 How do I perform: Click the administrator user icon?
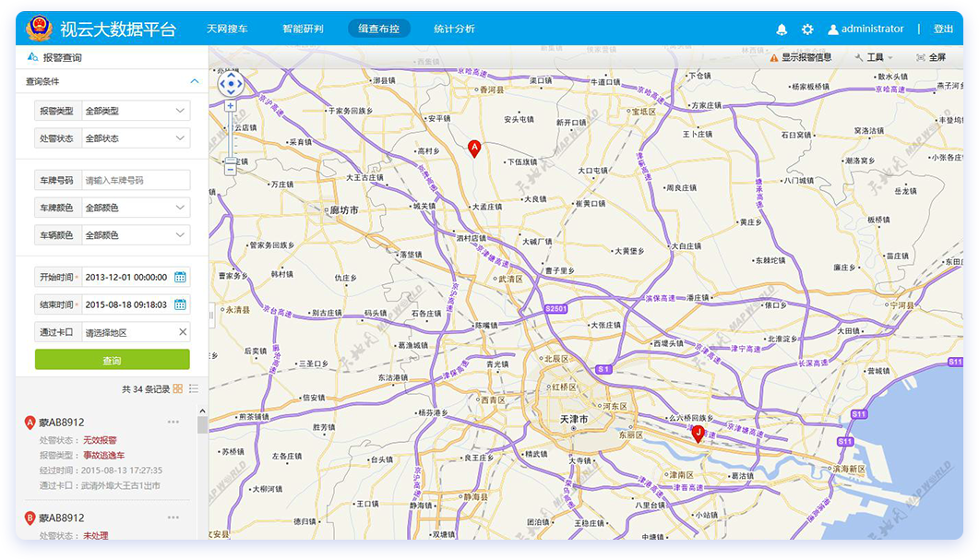[x=833, y=30]
